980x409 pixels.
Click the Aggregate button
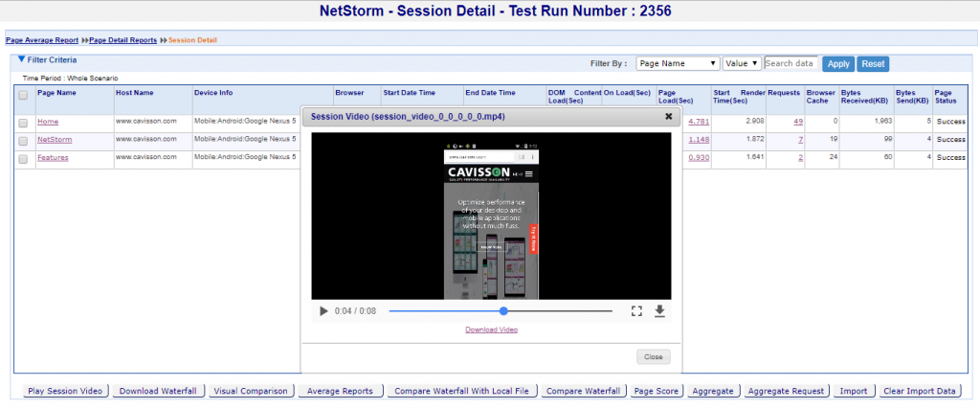pos(713,391)
